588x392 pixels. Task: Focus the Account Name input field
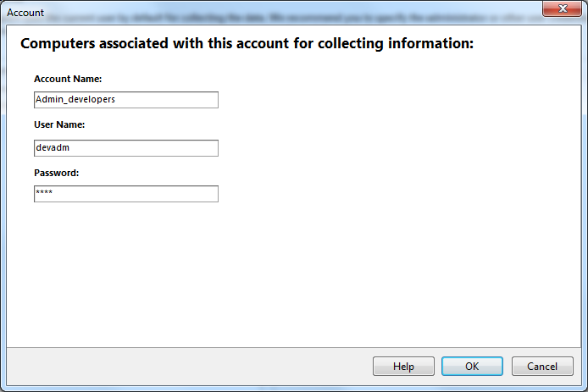pyautogui.click(x=126, y=100)
